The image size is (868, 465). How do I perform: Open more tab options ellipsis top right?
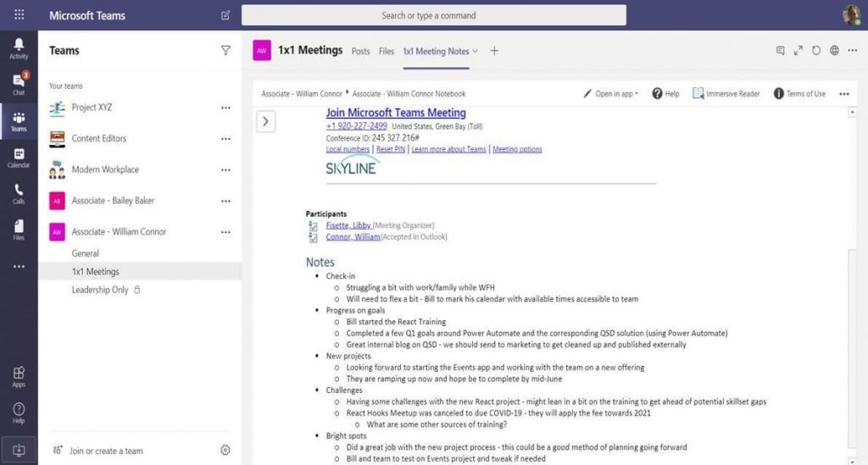coord(853,50)
